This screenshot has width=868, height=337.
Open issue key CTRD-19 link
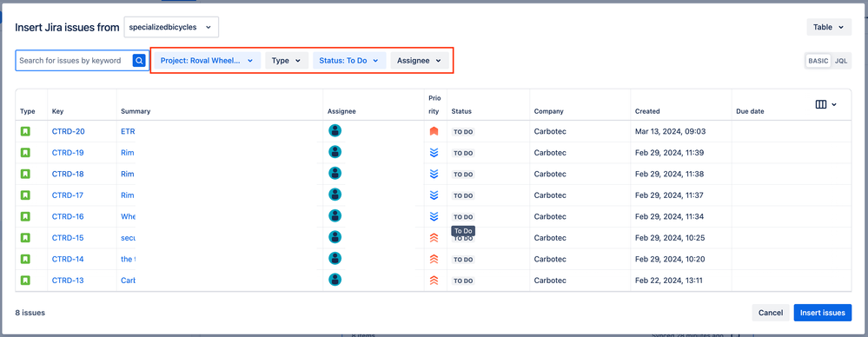(x=68, y=153)
